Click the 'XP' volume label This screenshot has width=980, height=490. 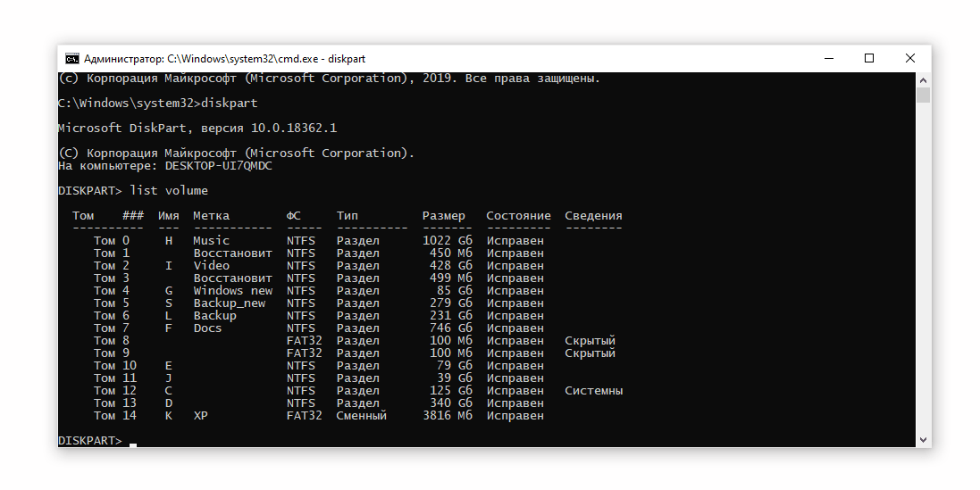pyautogui.click(x=201, y=415)
